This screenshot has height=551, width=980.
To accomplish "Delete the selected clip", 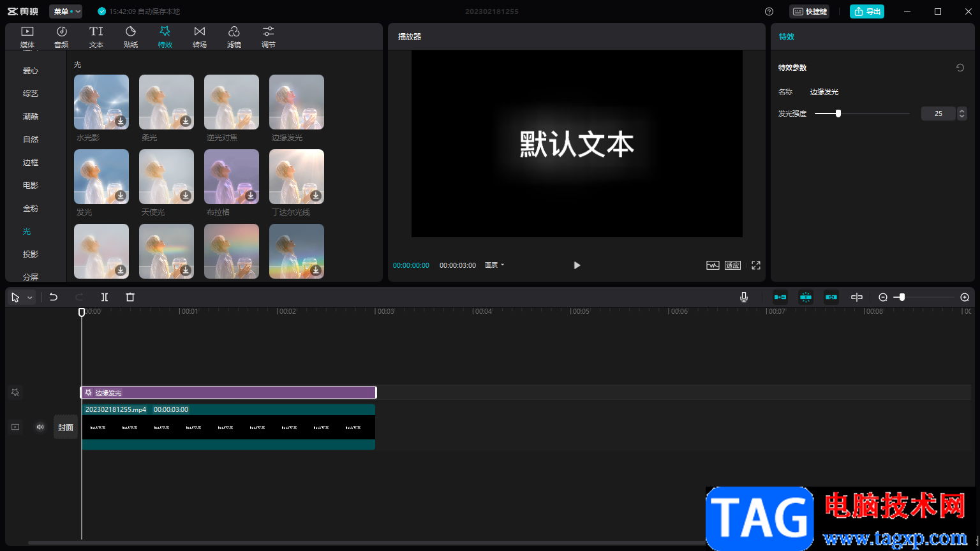I will coord(130,297).
